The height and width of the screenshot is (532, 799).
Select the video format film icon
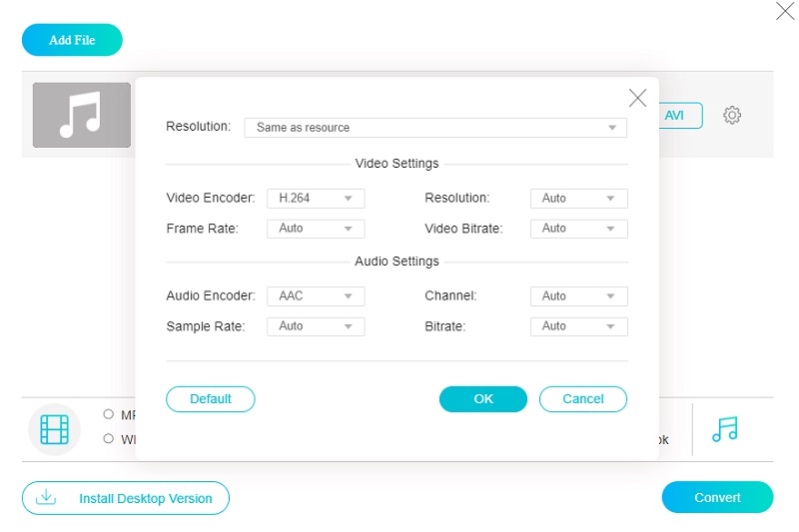pos(54,429)
